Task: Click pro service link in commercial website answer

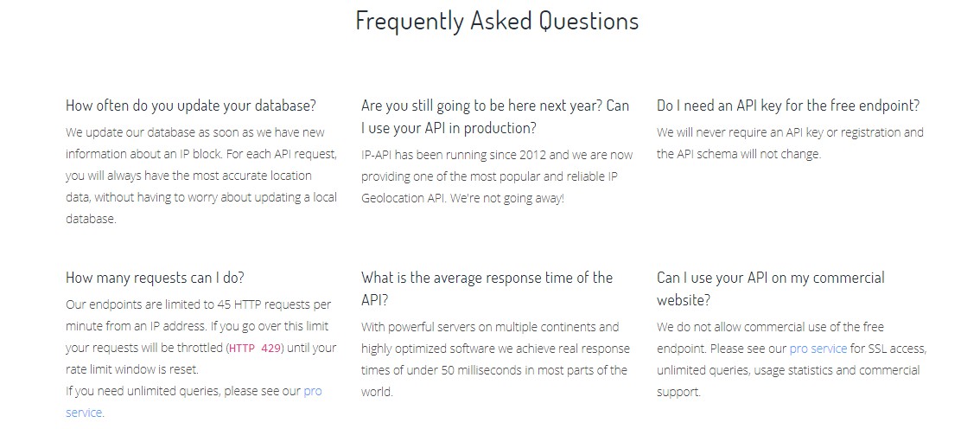Action: click(818, 349)
